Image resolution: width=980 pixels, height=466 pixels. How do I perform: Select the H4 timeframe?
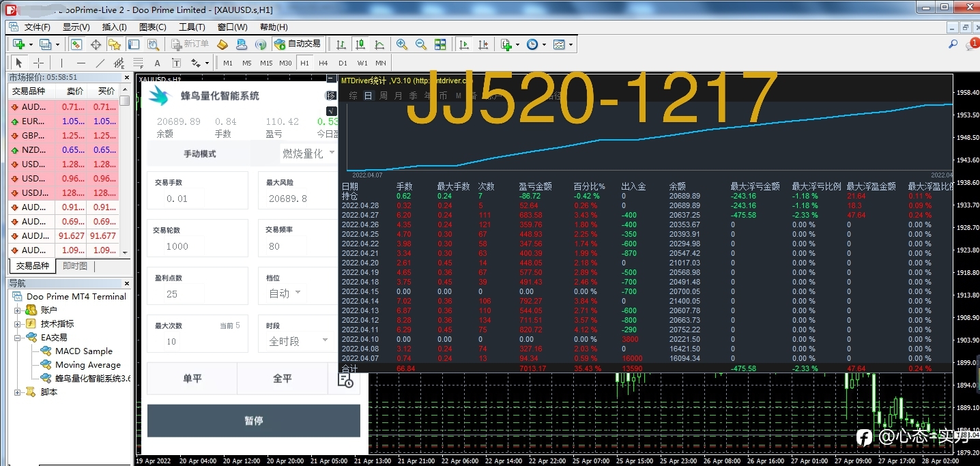(323, 63)
